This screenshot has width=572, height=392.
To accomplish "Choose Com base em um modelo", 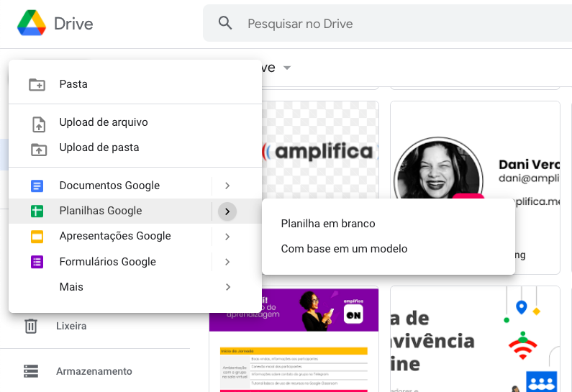I will pos(389,249).
